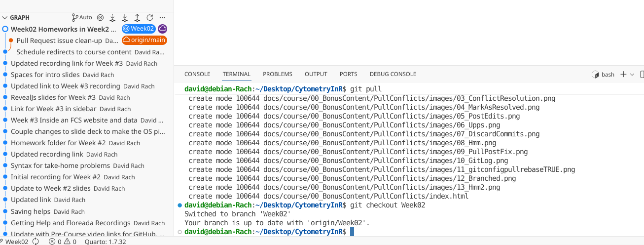This screenshot has height=245, width=644.
Task: Open branch picker via Week02 in status bar
Action: pos(14,242)
